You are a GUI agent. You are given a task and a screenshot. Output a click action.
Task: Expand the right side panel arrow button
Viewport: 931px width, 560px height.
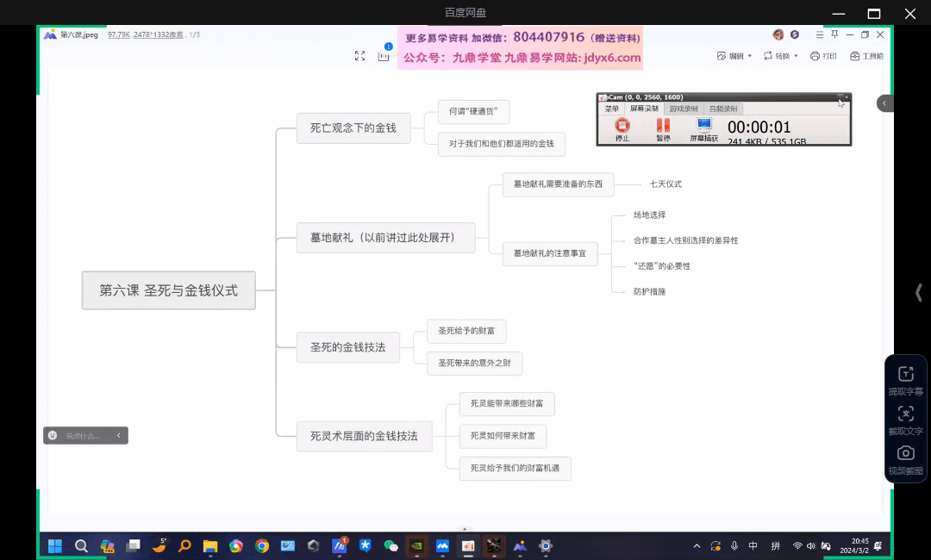coord(885,103)
